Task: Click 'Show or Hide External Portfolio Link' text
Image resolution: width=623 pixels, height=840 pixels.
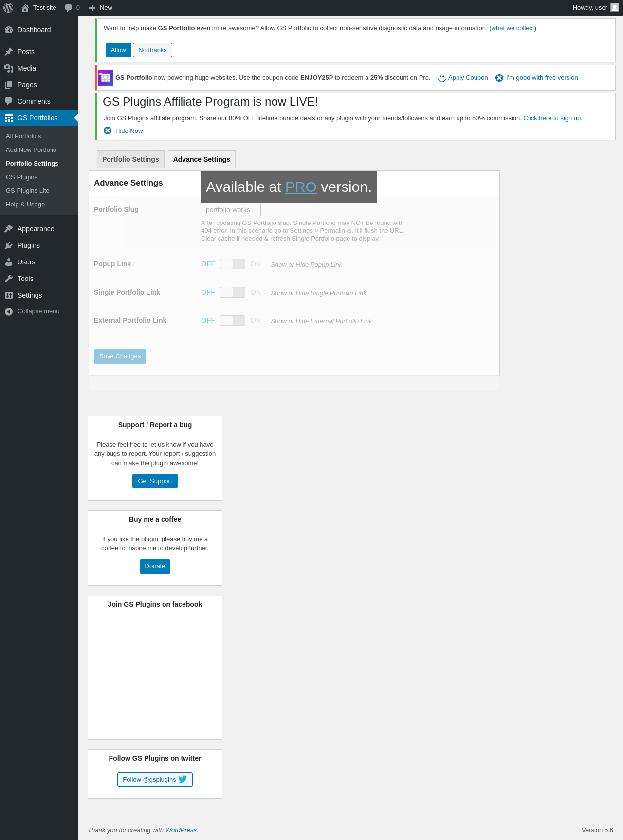Action: coord(321,321)
